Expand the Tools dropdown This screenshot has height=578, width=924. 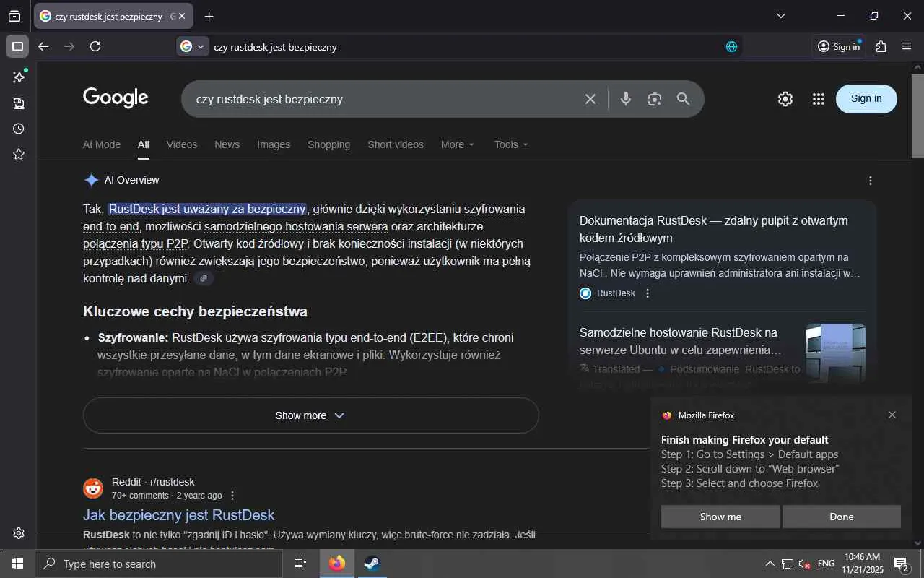pos(511,144)
